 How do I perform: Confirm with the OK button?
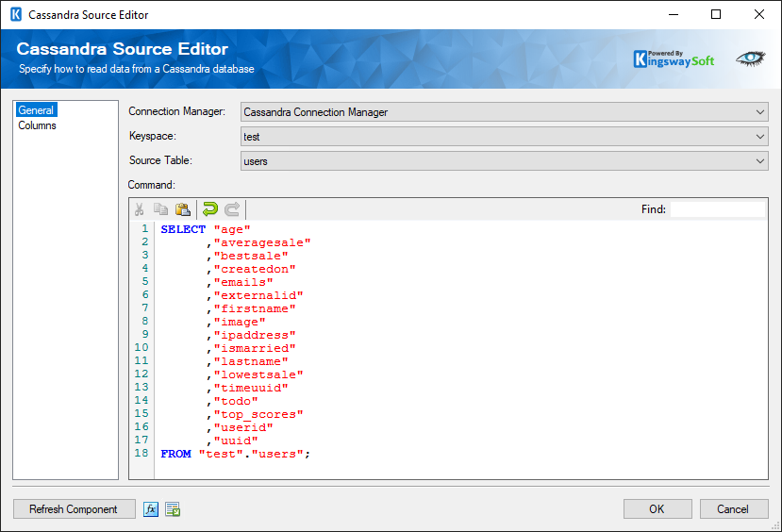(x=657, y=509)
